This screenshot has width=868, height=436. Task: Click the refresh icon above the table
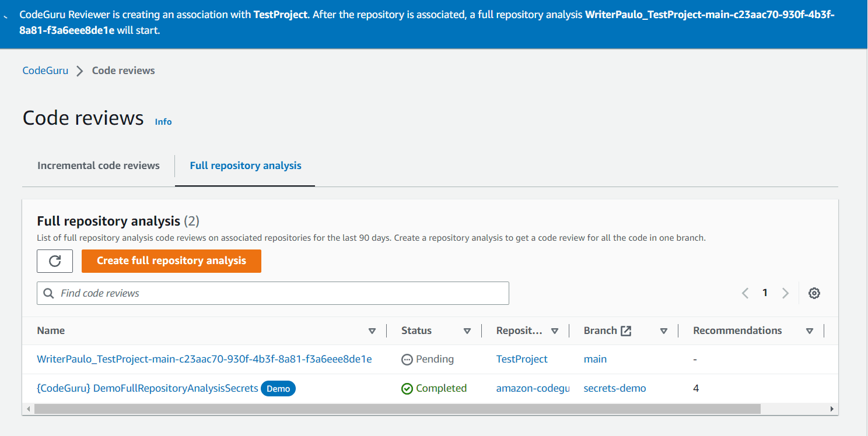pyautogui.click(x=54, y=261)
